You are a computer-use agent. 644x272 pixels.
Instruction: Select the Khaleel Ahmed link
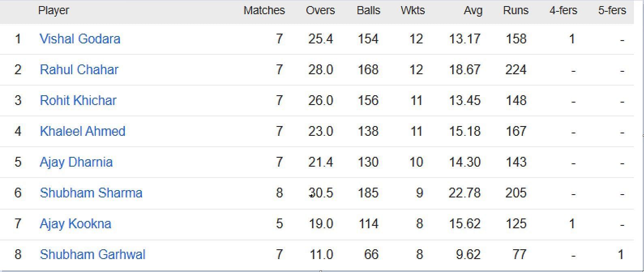pos(83,131)
